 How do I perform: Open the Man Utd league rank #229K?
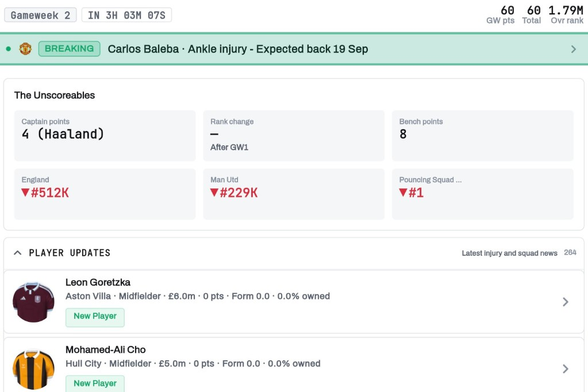point(294,194)
